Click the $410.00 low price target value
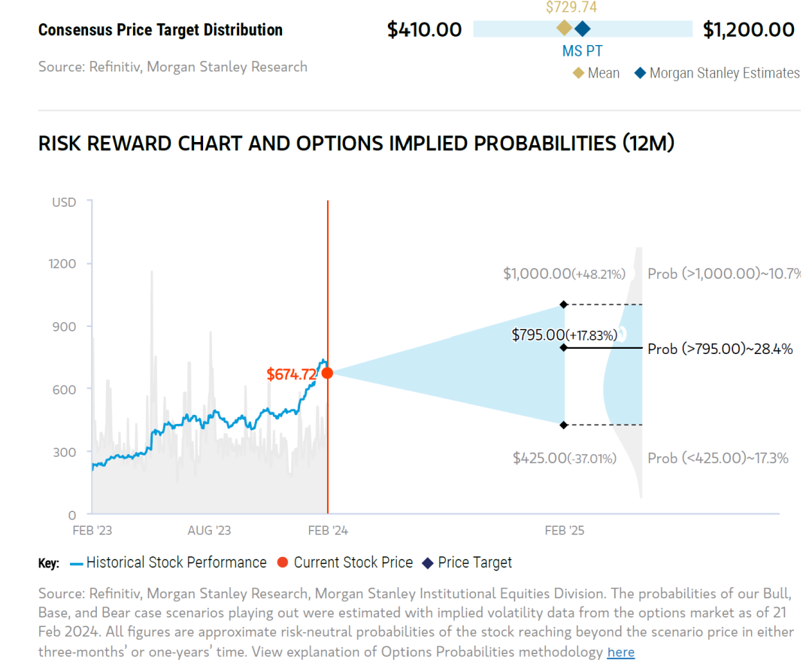The height and width of the screenshot is (672, 812). click(424, 29)
